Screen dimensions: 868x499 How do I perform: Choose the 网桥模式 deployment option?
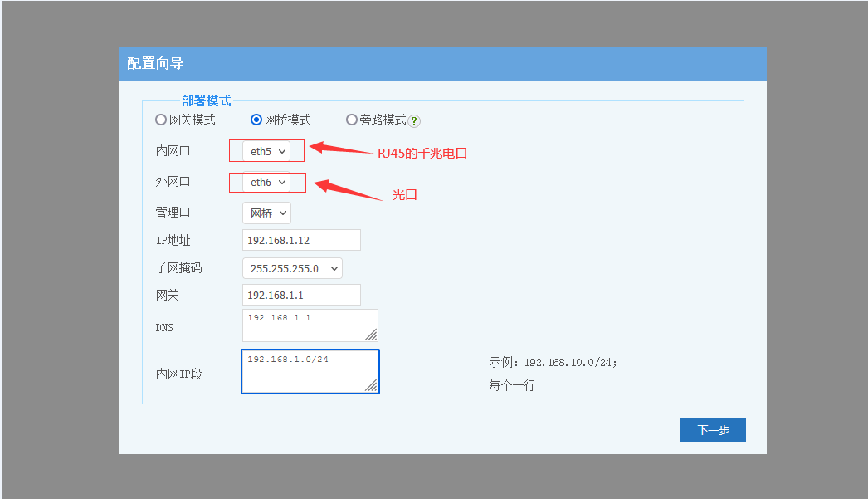coord(256,120)
